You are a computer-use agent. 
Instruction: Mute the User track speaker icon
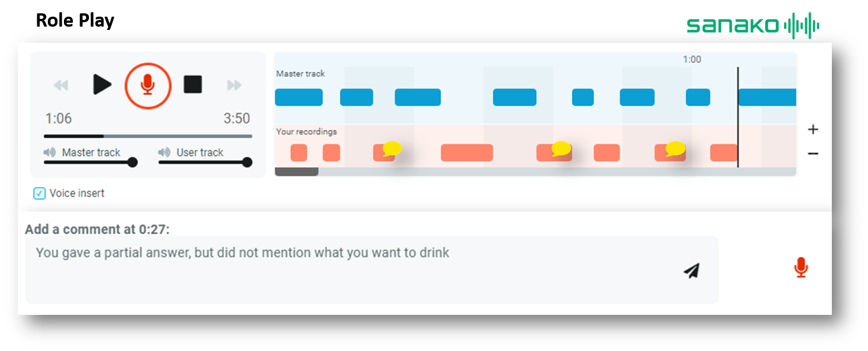(164, 152)
